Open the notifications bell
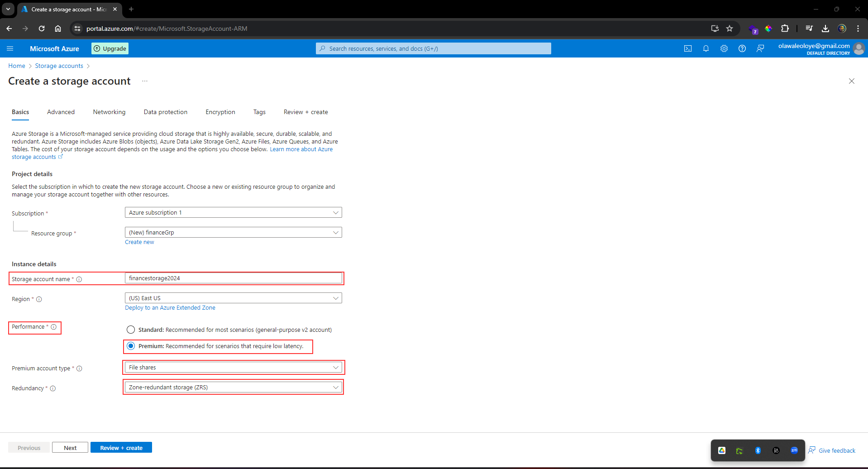868x469 pixels. click(706, 48)
